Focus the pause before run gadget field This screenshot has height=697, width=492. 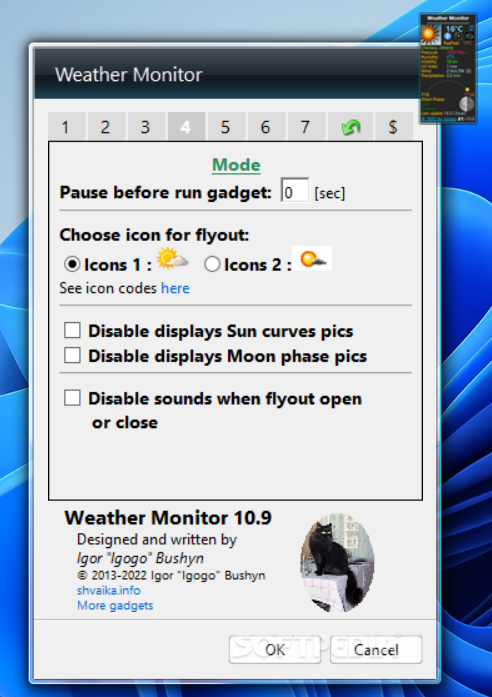(x=294, y=191)
